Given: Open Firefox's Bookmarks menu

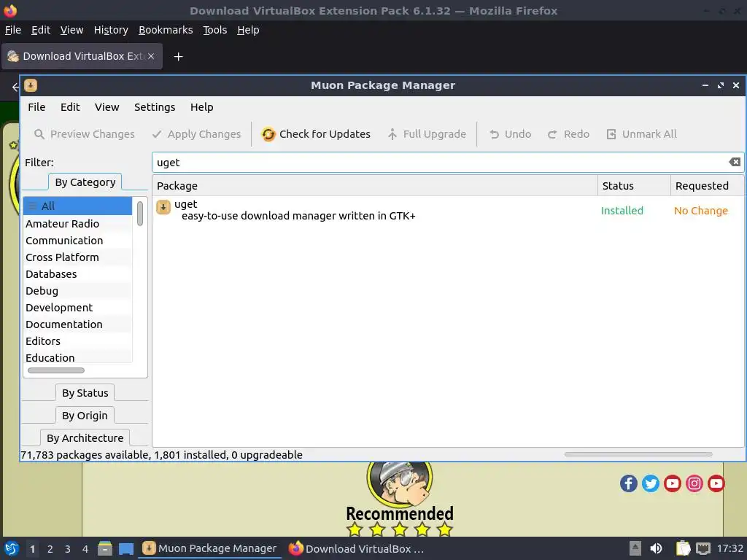Looking at the screenshot, I should pyautogui.click(x=166, y=30).
